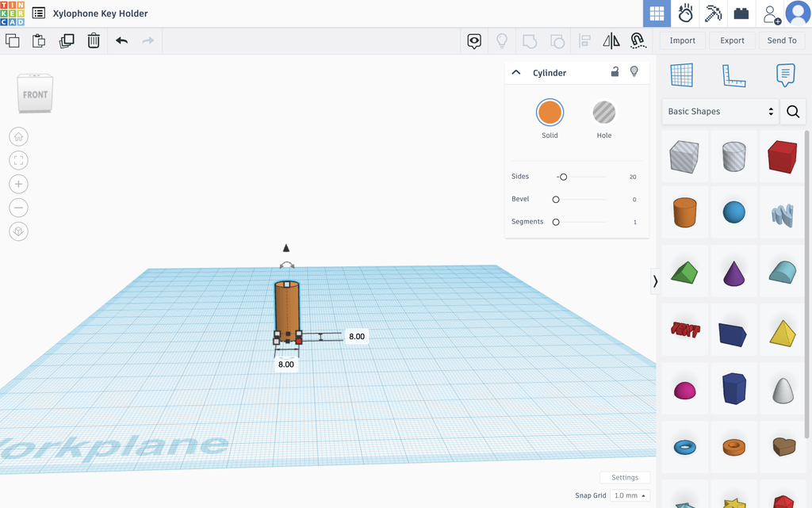The height and width of the screenshot is (508, 812).
Task: Open the Notes tool
Action: (786, 75)
